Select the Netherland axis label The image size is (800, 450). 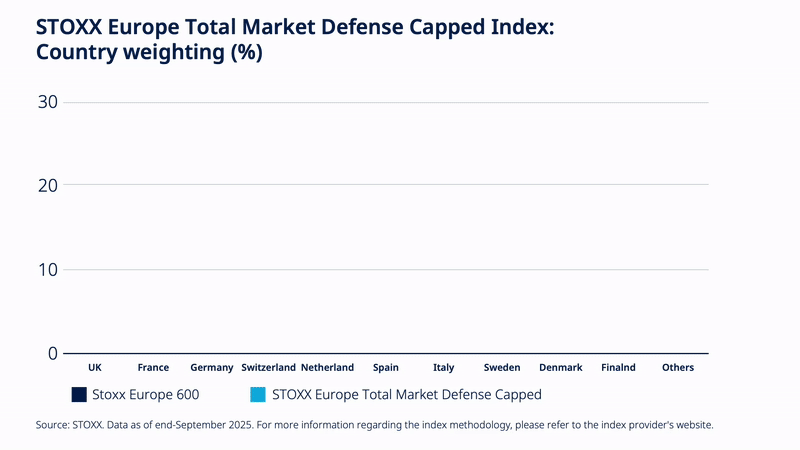(327, 368)
